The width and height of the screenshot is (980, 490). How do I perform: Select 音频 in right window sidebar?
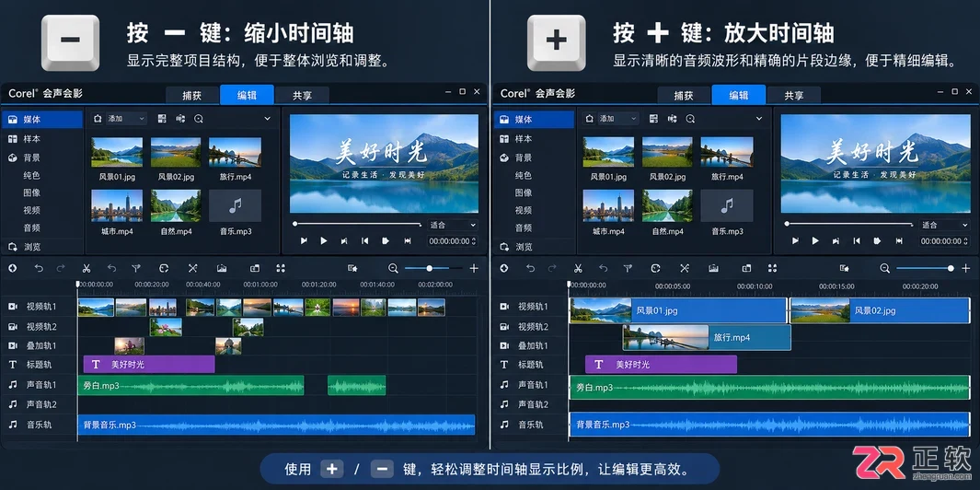click(x=524, y=227)
